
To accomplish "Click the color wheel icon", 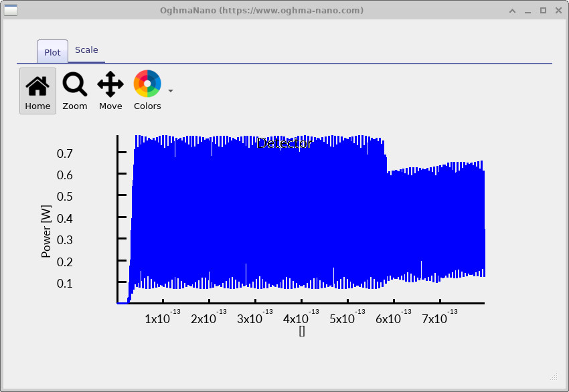I will tap(147, 83).
